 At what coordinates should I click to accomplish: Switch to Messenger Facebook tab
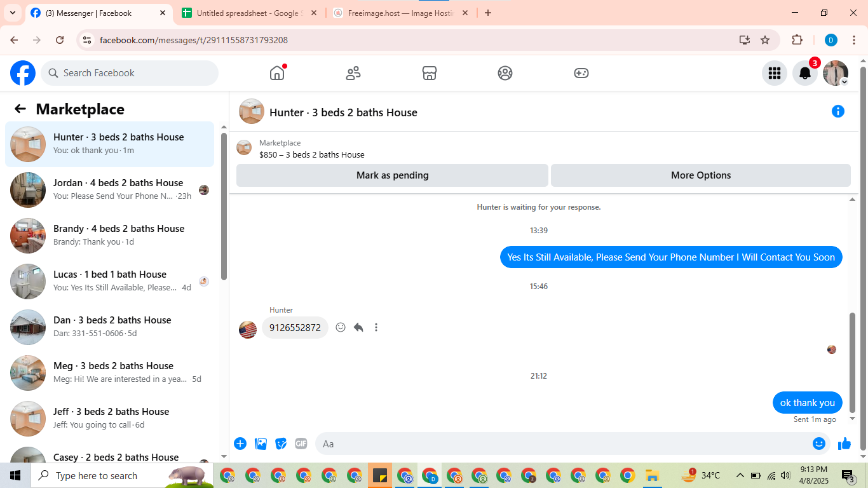pos(98,13)
